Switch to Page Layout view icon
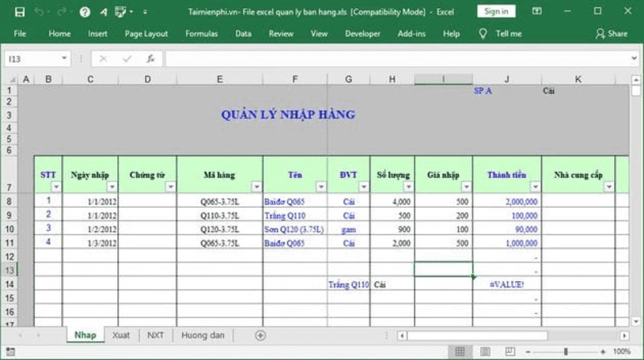Image resolution: width=644 pixels, height=360 pixels. 485,351
